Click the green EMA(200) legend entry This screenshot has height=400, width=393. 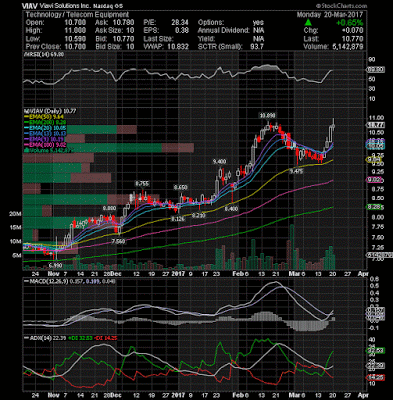(45, 123)
